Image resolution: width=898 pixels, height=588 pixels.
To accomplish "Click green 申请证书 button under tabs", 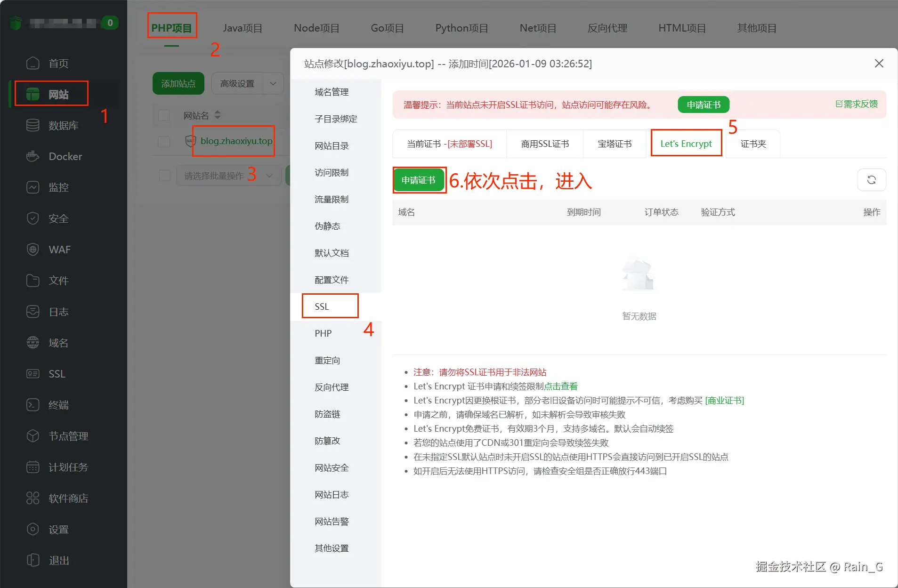I will (419, 180).
